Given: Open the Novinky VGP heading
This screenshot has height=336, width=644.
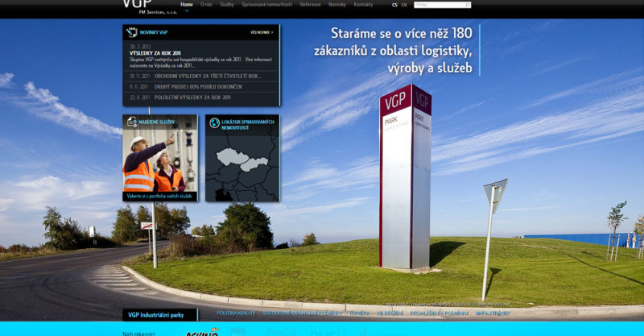Looking at the screenshot, I should [x=154, y=32].
